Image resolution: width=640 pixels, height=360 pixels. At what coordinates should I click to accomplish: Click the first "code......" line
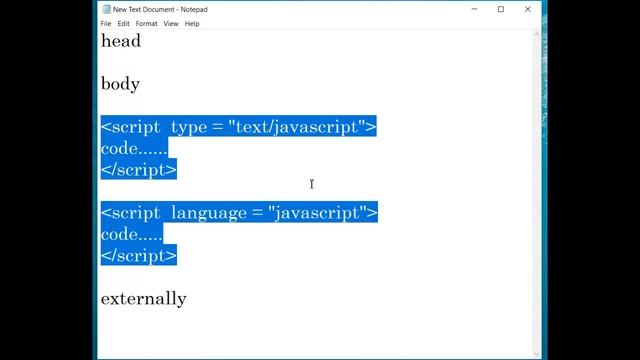(134, 148)
